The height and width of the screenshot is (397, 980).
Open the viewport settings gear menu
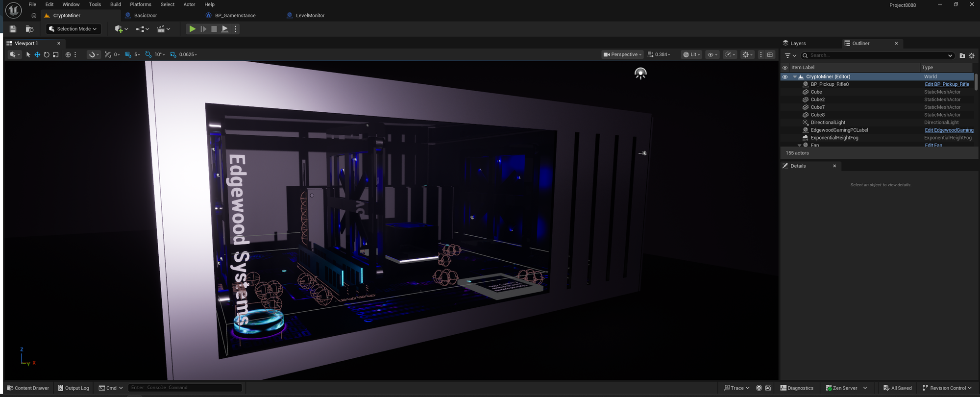point(748,54)
